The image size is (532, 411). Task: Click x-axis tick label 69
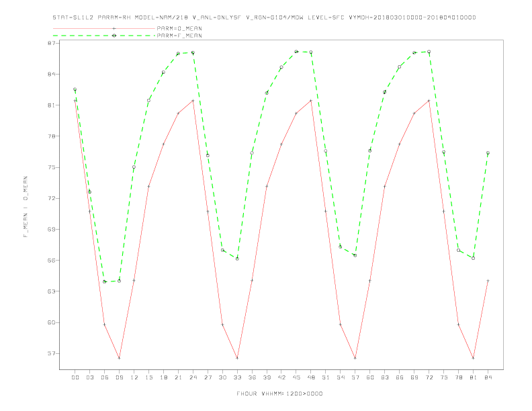point(414,377)
